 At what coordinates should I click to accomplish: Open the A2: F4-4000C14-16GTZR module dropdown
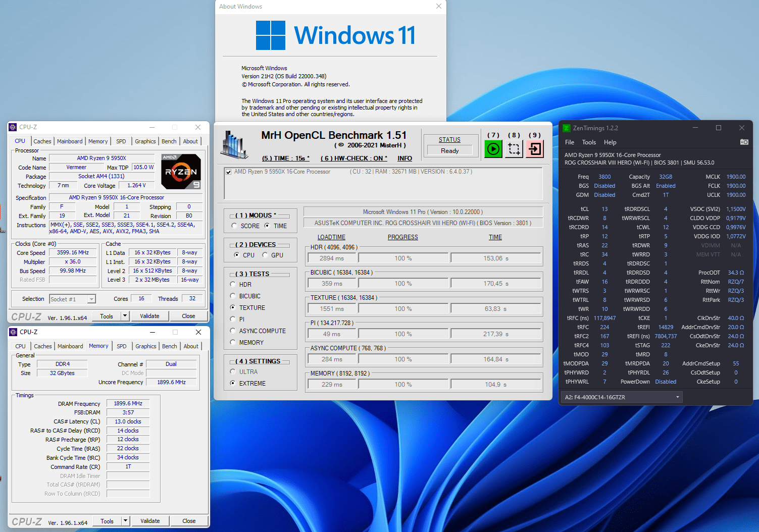click(x=622, y=397)
